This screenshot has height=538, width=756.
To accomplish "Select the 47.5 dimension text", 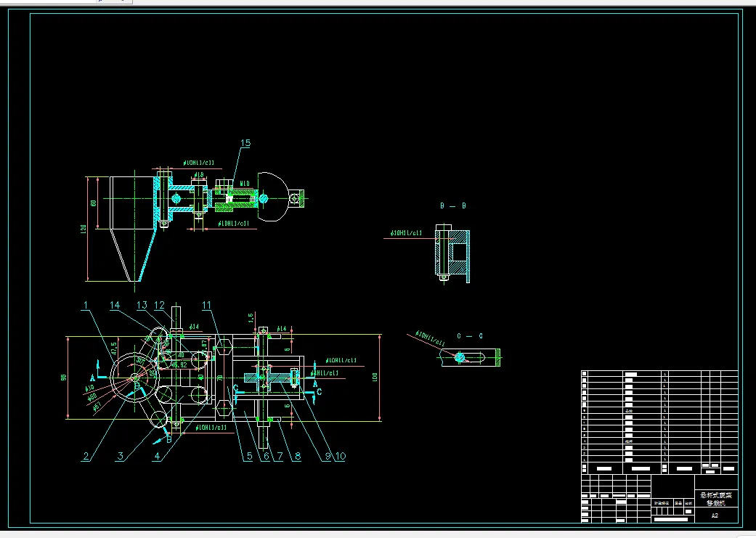I will point(114,349).
